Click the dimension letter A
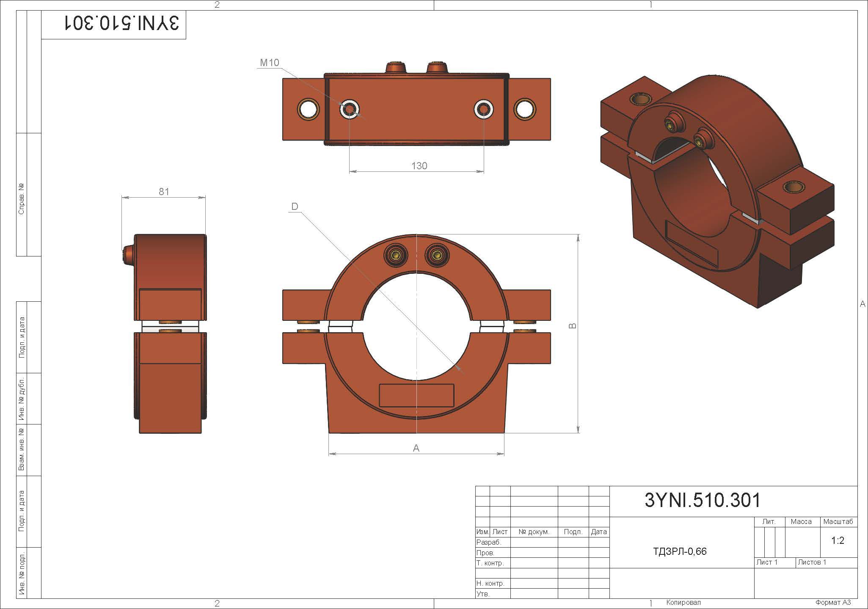868x609 pixels. (416, 448)
